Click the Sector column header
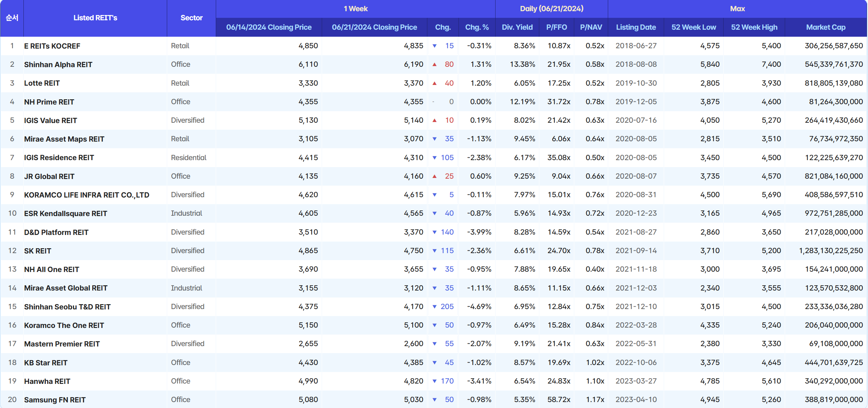The height and width of the screenshot is (408, 868). 191,18
